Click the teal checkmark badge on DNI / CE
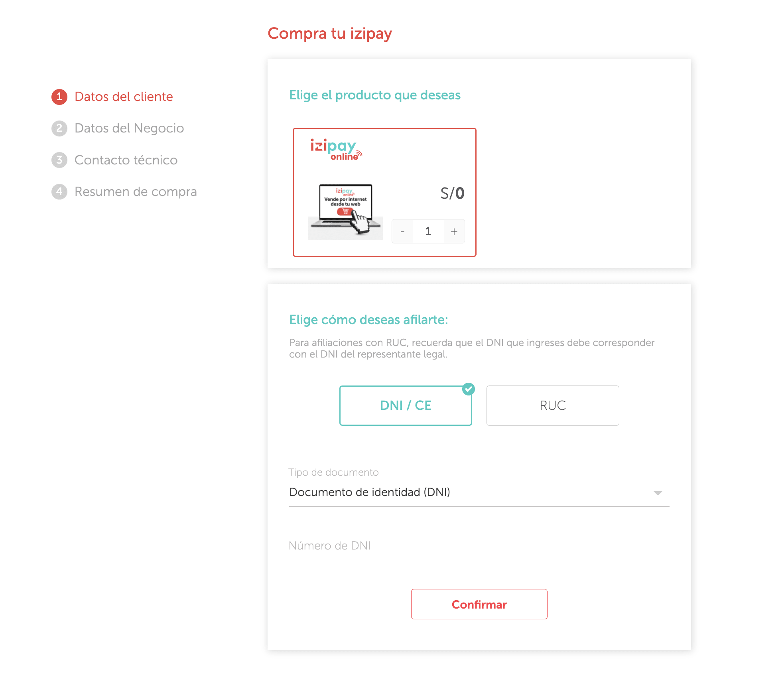 469,389
